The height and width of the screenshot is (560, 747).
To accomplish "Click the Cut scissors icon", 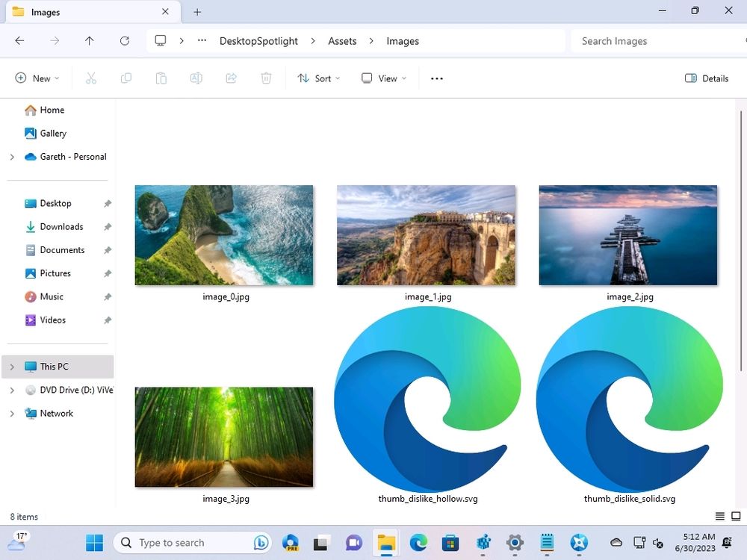I will (91, 78).
